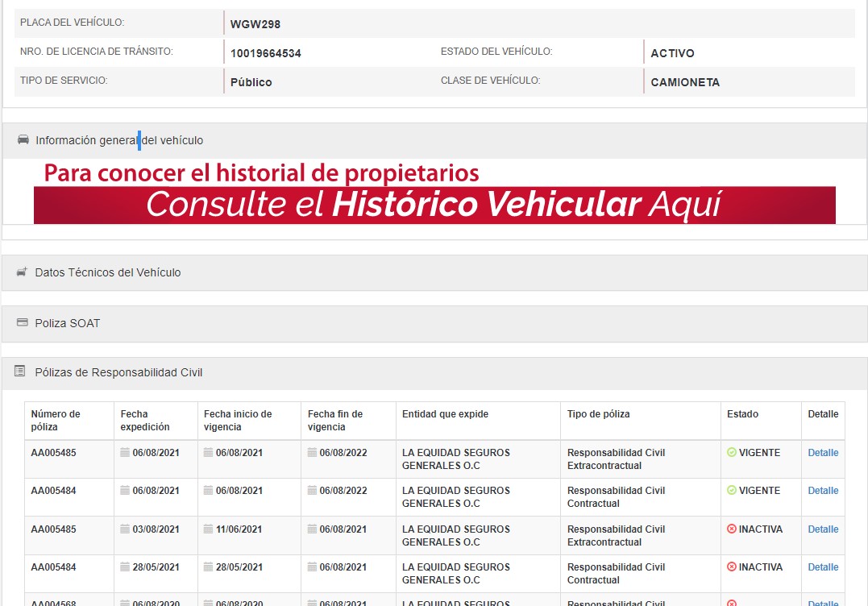Click the calendar icon beside expedition date 28/05/2021
This screenshot has height=606, width=868.
click(125, 567)
